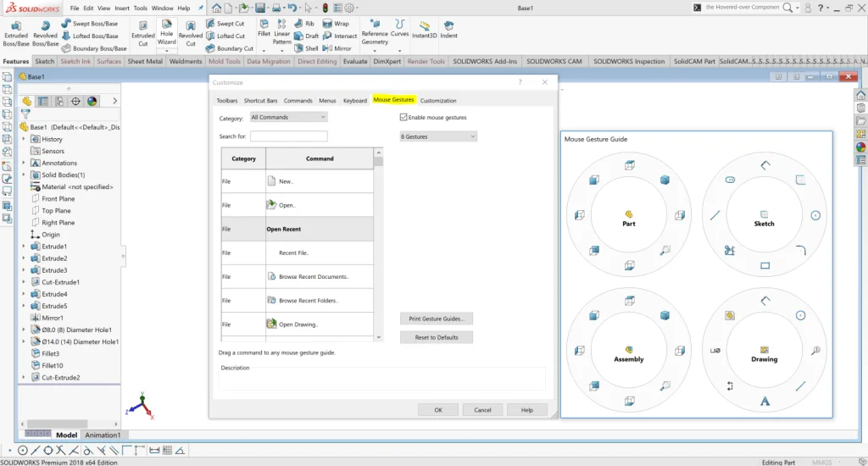Image resolution: width=868 pixels, height=466 pixels.
Task: Open the Sketch command manager tab
Action: point(44,62)
